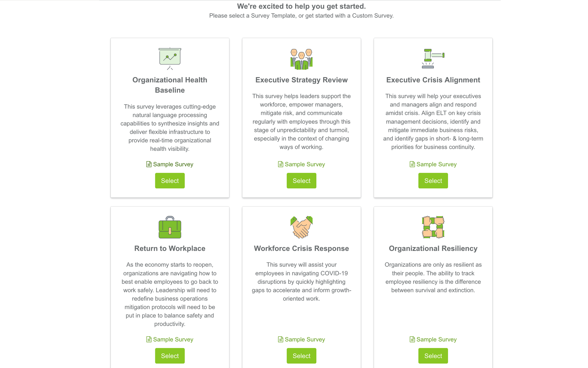Screen dimensions: 588x368
Task: Click the document icon beside Organizational Health Baseline Sample Survey
Action: pyautogui.click(x=149, y=164)
